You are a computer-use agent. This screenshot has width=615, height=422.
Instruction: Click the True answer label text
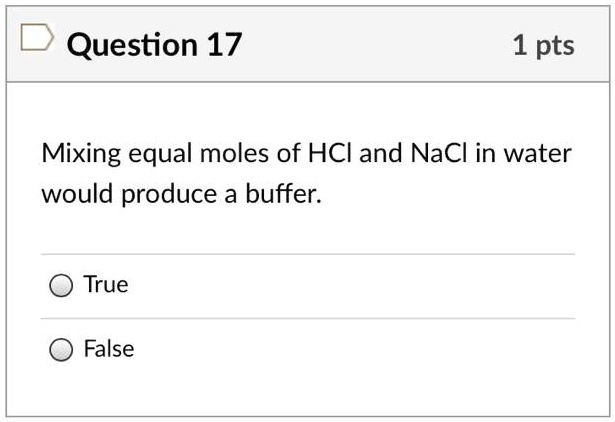[x=106, y=284]
